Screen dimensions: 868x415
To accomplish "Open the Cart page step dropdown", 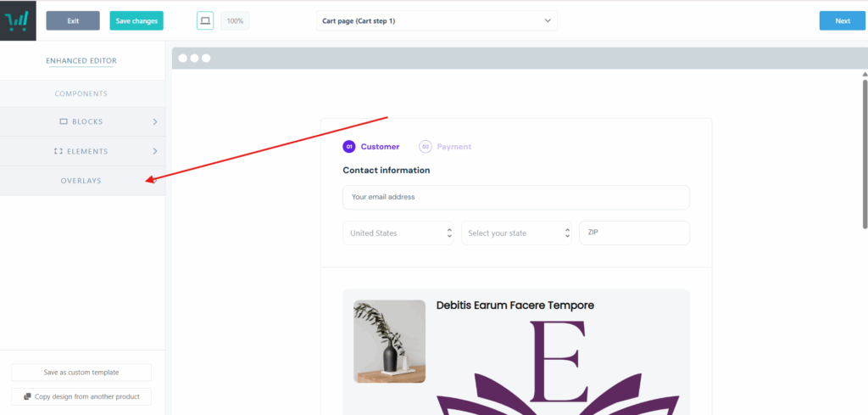I will [x=437, y=20].
